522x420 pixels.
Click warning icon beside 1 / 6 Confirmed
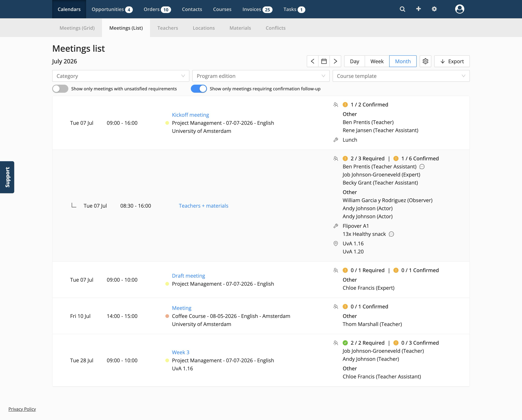pos(396,158)
